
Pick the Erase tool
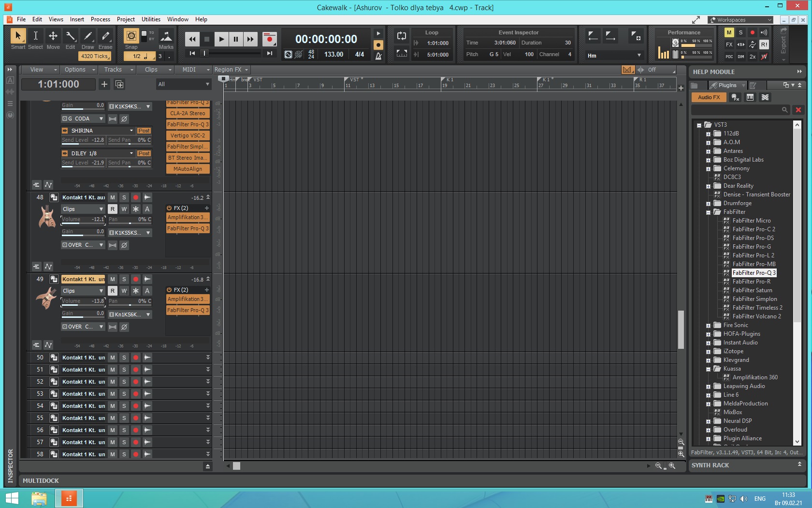tap(105, 36)
